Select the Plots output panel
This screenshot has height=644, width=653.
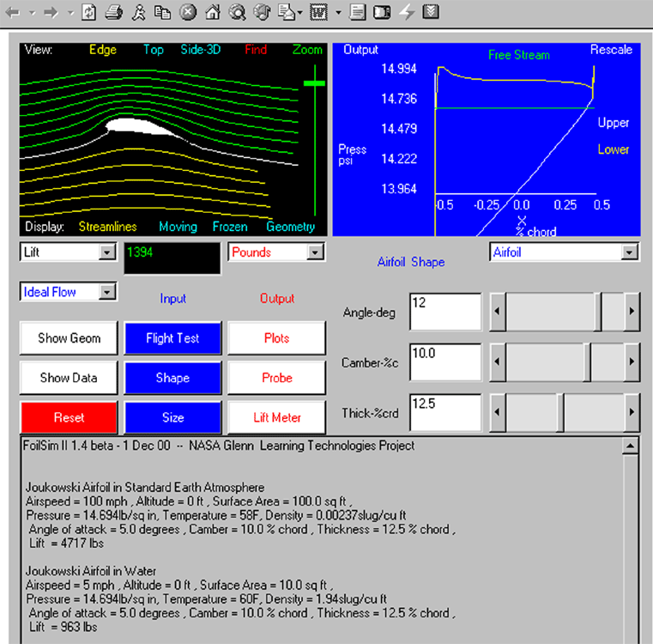coord(276,338)
